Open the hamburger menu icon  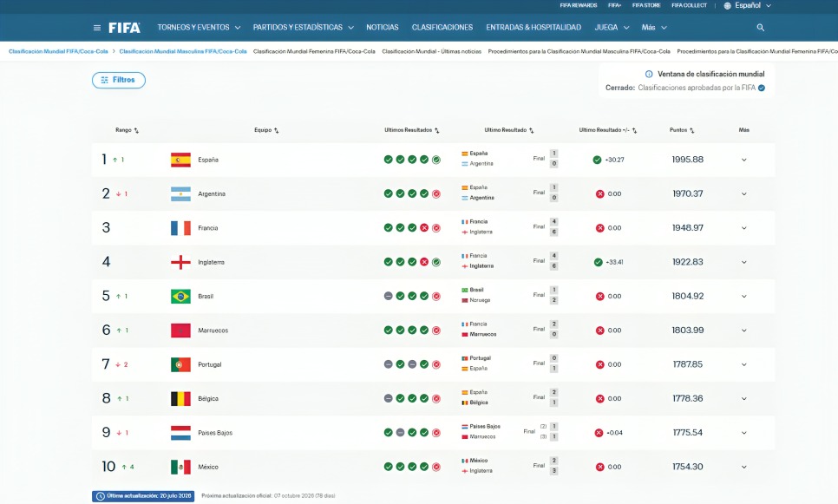pos(97,28)
